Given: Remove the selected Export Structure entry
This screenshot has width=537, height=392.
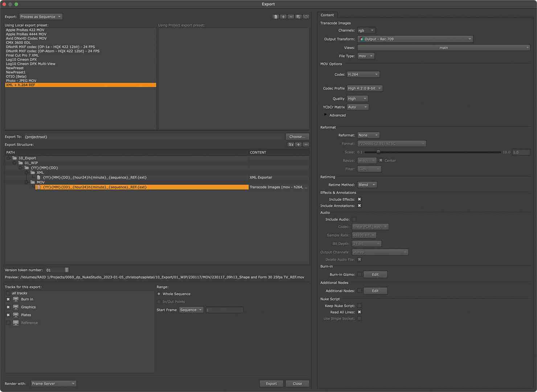Looking at the screenshot, I should click(x=306, y=144).
